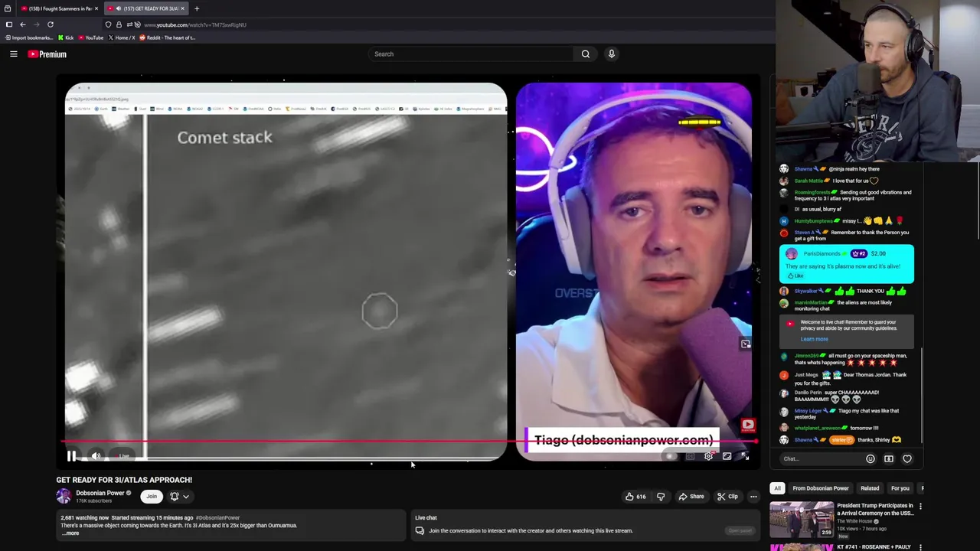Viewport: 980px width, 551px height.
Task: Expand description with ...more
Action: point(70,533)
